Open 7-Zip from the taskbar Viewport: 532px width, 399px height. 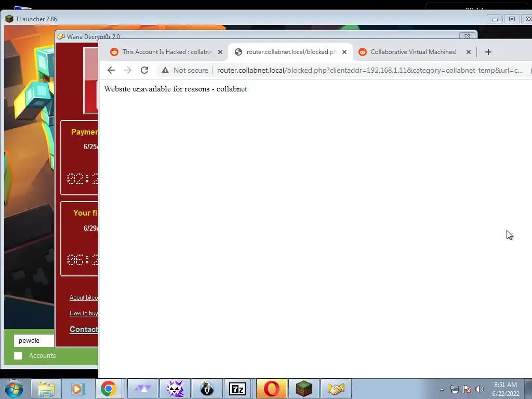click(237, 389)
